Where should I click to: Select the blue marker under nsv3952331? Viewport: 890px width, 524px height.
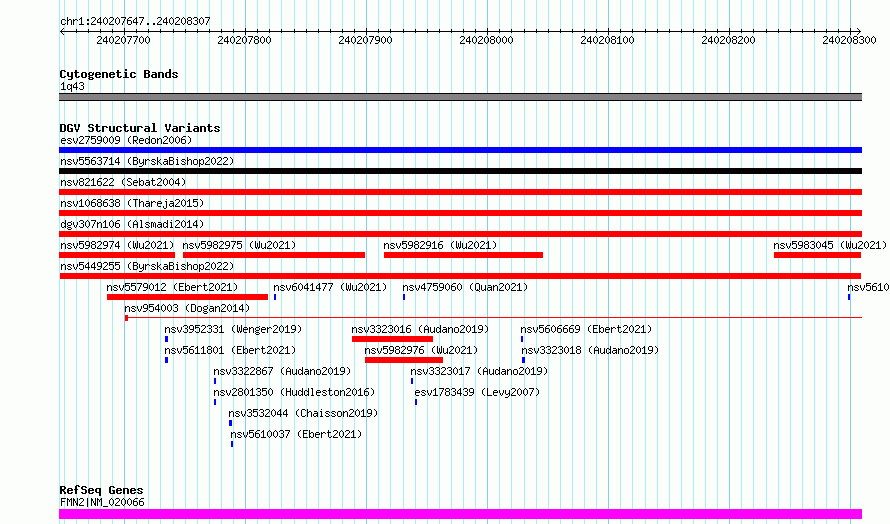point(166,339)
